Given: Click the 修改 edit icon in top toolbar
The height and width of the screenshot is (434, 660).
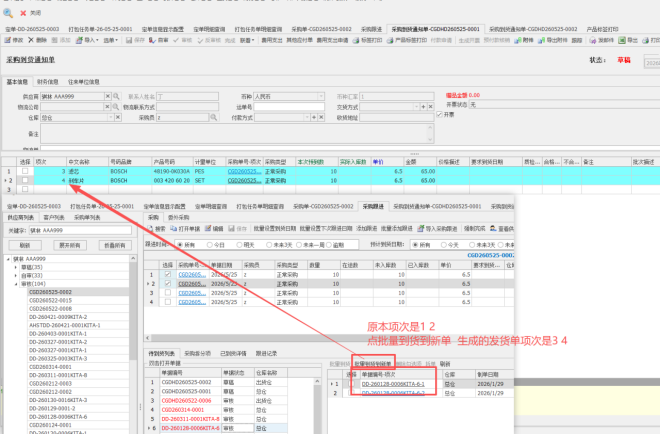Looking at the screenshot, I should [x=8, y=40].
